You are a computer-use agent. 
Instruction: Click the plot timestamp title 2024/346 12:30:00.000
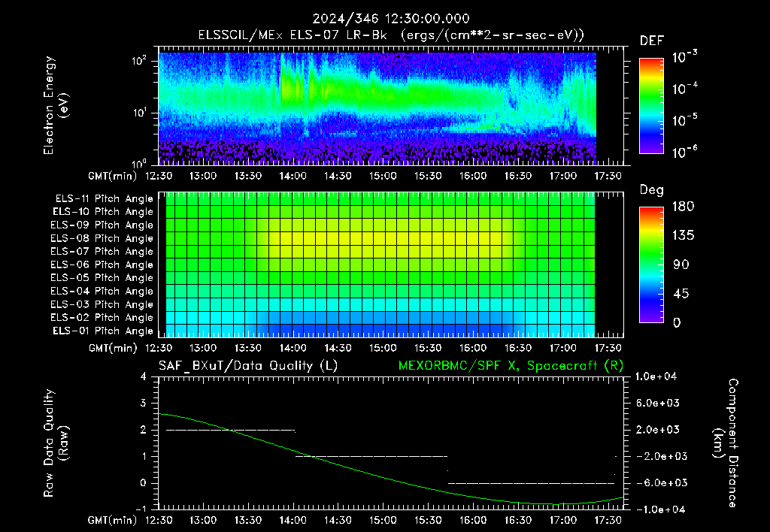pos(391,19)
